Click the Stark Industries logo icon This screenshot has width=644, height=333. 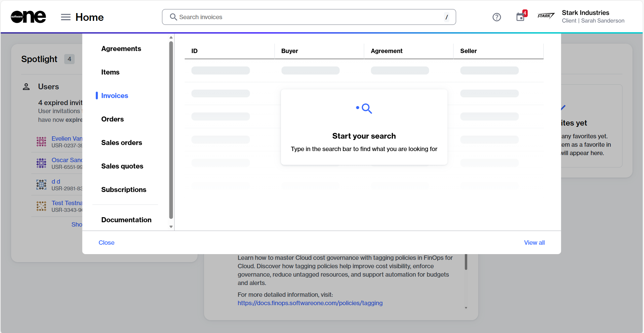tap(546, 16)
